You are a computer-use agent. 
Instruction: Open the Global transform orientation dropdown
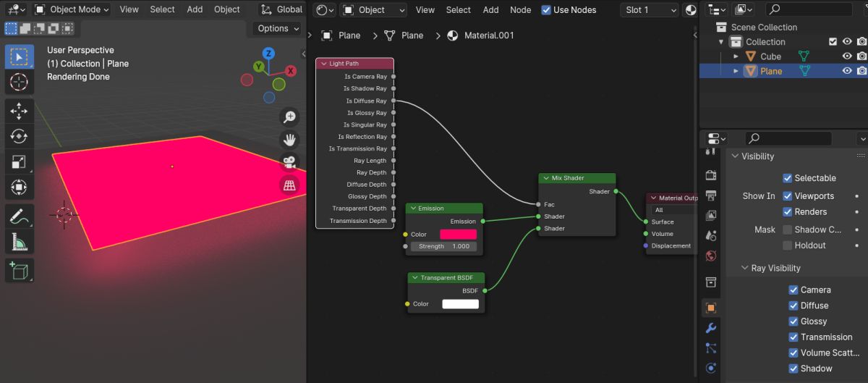pos(282,9)
